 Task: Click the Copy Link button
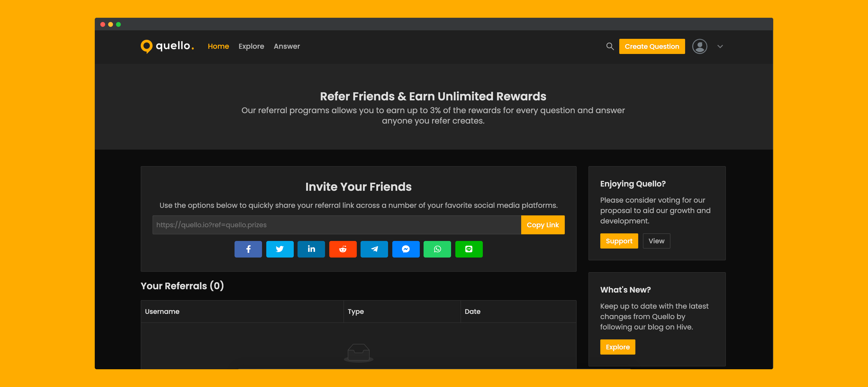542,225
